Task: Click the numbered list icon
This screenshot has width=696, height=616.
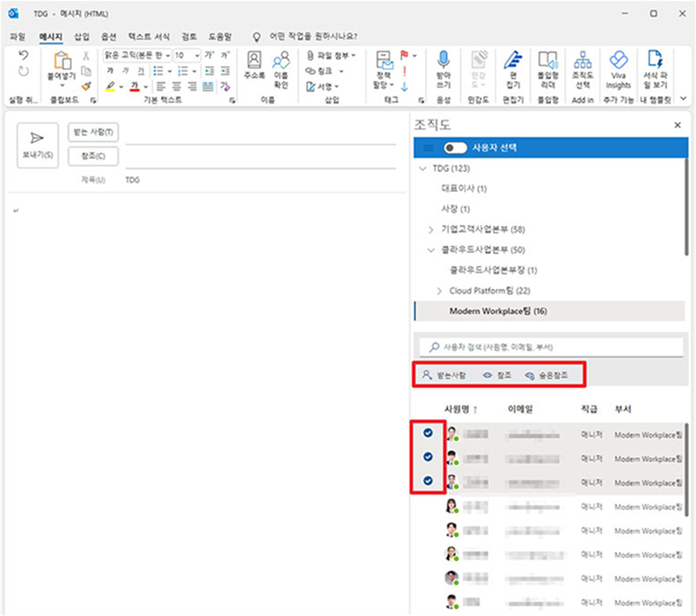Action: point(183,70)
